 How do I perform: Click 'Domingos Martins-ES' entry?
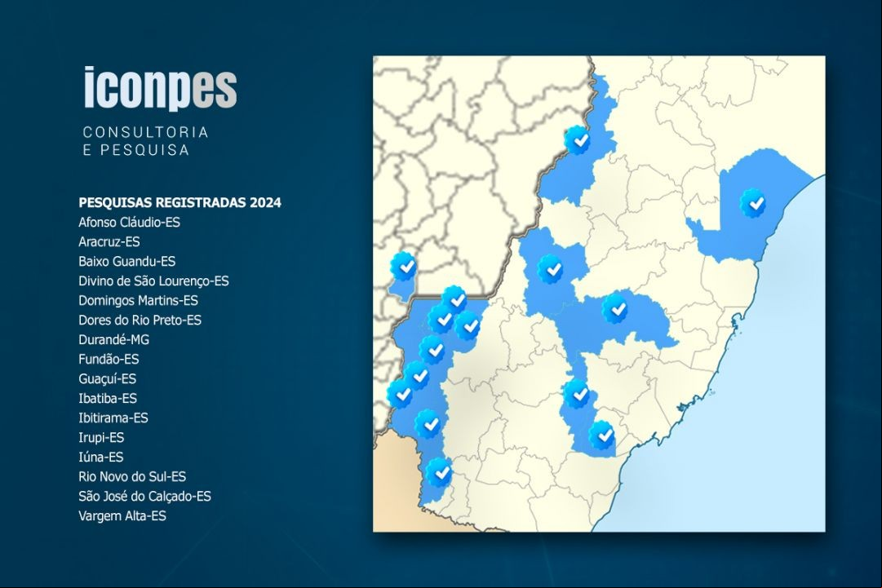(139, 301)
